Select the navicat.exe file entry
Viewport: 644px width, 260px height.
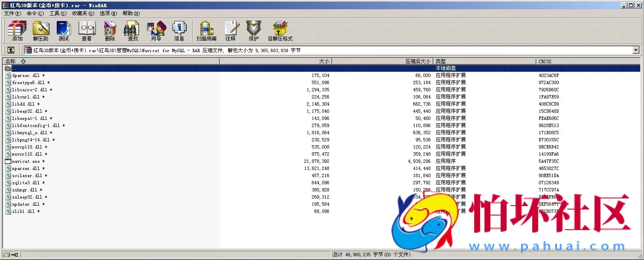coord(24,161)
